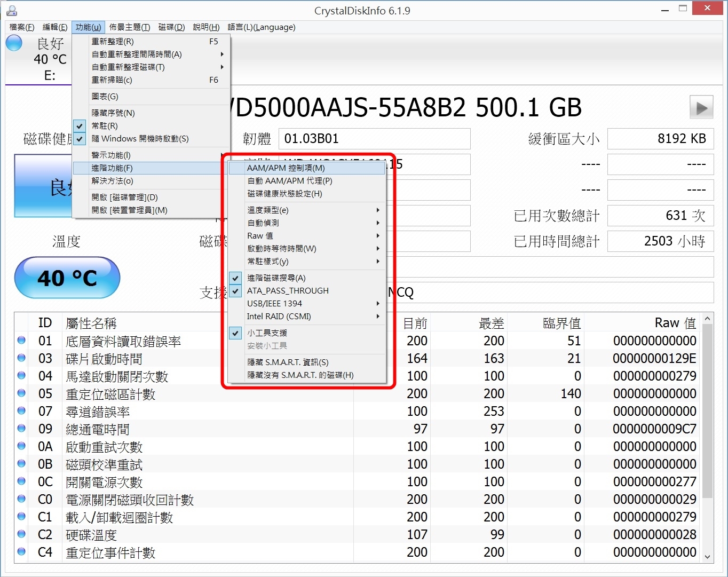
Task: Choose 自動 AAM/APM 代理(P)
Action: pos(307,181)
